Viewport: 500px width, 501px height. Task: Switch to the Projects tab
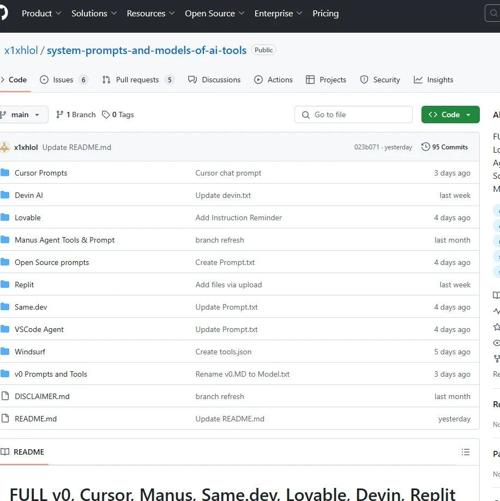click(x=326, y=80)
